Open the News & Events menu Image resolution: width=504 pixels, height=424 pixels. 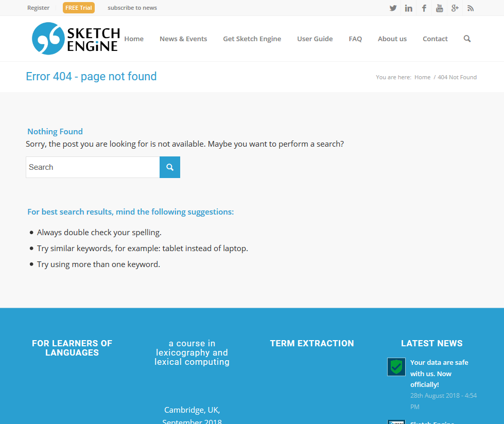click(183, 39)
